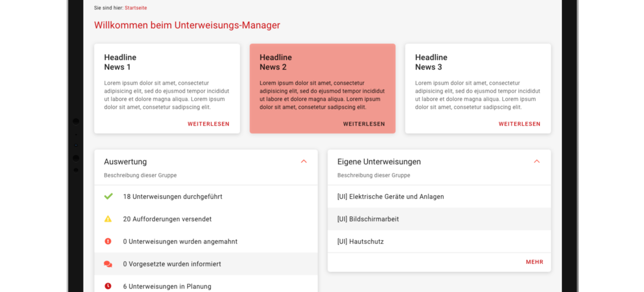Select the Bildschirmarbeit entry
The width and height of the screenshot is (644, 292).
point(439,219)
